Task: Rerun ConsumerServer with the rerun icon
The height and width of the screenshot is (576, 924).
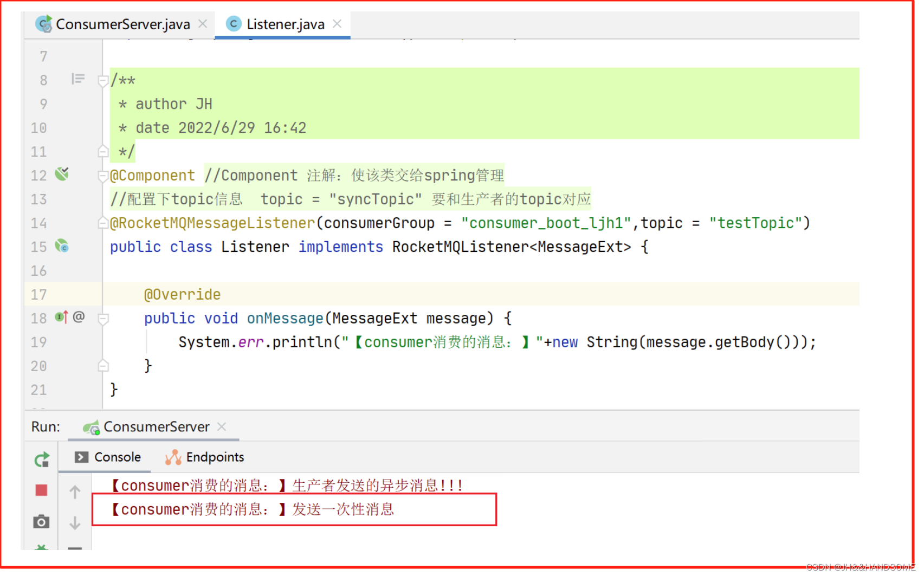Action: 42,460
